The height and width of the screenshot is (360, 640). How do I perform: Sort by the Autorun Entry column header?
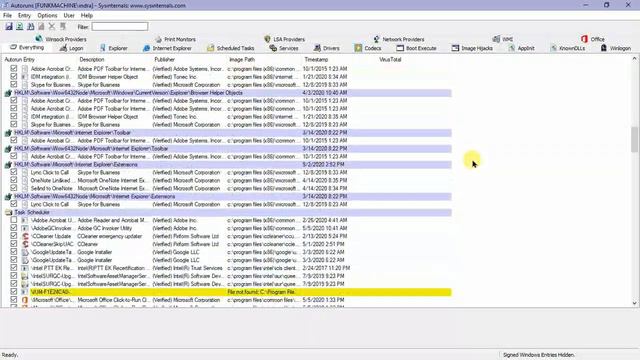(20, 60)
